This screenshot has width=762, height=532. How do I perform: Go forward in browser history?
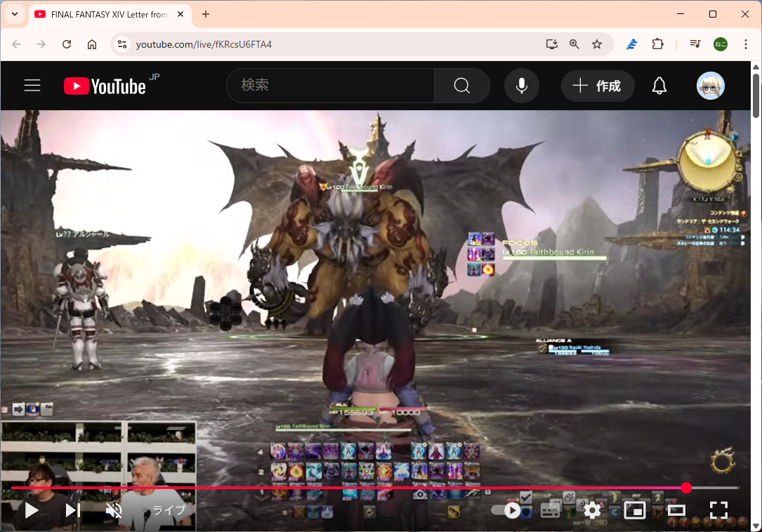coord(41,44)
